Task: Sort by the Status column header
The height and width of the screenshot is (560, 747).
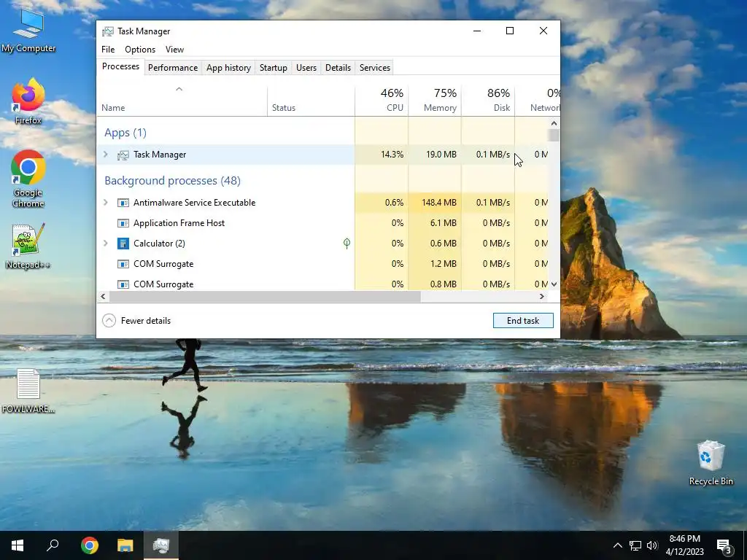Action: coord(311,101)
